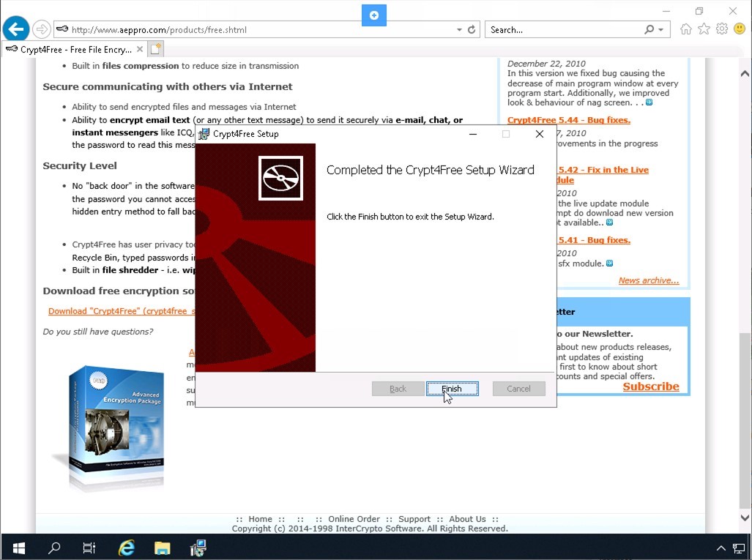Click the smiley feedback icon

coord(739,29)
